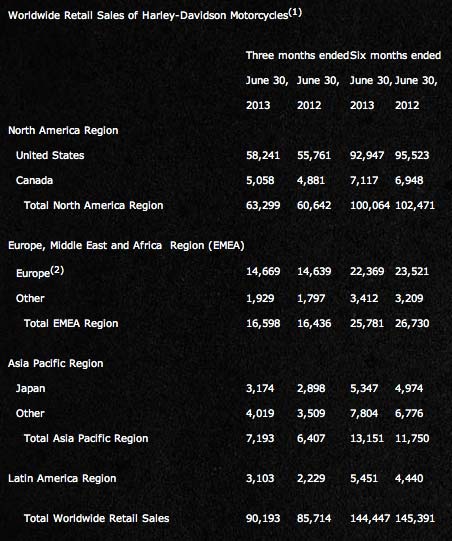Click the 'Europe, Middle East and Africa Region (EMEA)' heading
The width and height of the screenshot is (452, 541).
pos(126,246)
